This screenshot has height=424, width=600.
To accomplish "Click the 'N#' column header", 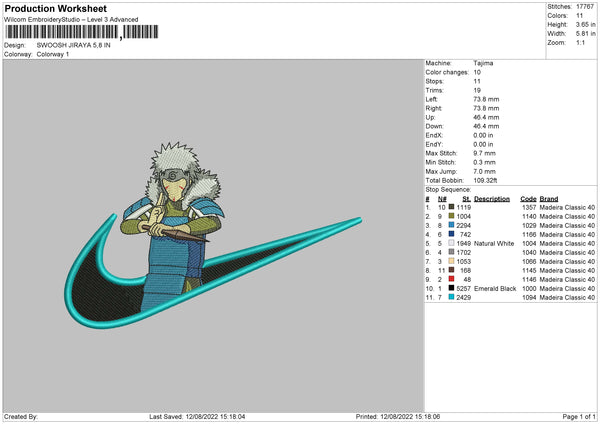I will pyautogui.click(x=442, y=199).
